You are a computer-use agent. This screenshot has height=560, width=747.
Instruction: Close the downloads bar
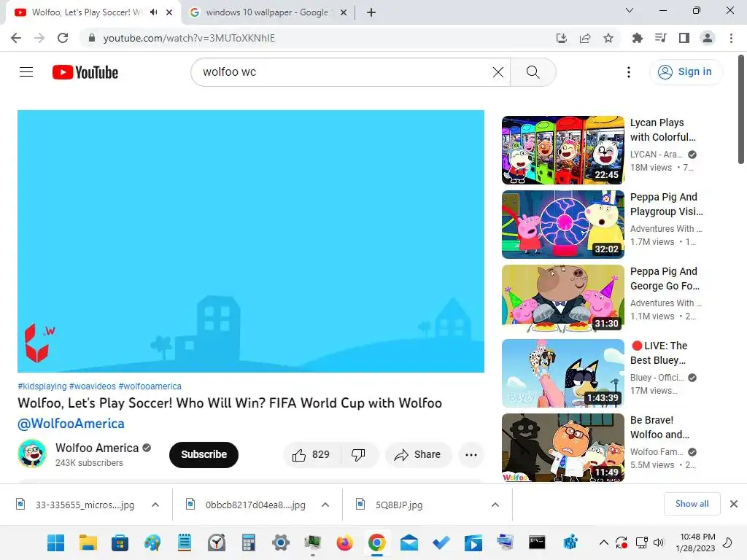734,504
